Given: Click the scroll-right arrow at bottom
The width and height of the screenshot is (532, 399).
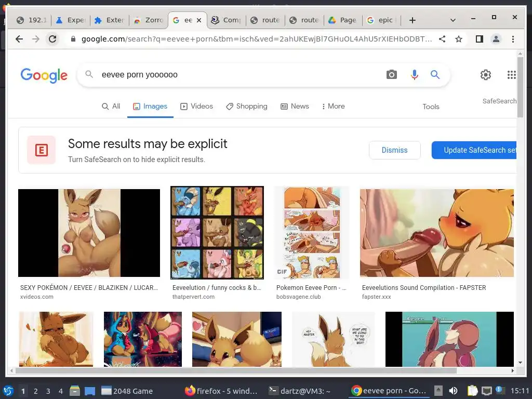Looking at the screenshot, I should (513, 370).
